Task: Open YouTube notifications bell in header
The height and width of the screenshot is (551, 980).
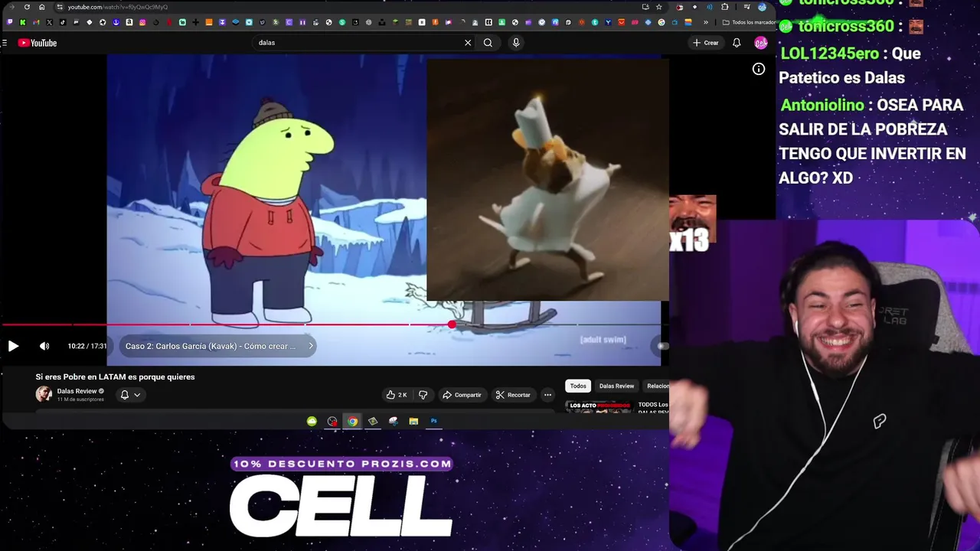Action: (x=737, y=43)
